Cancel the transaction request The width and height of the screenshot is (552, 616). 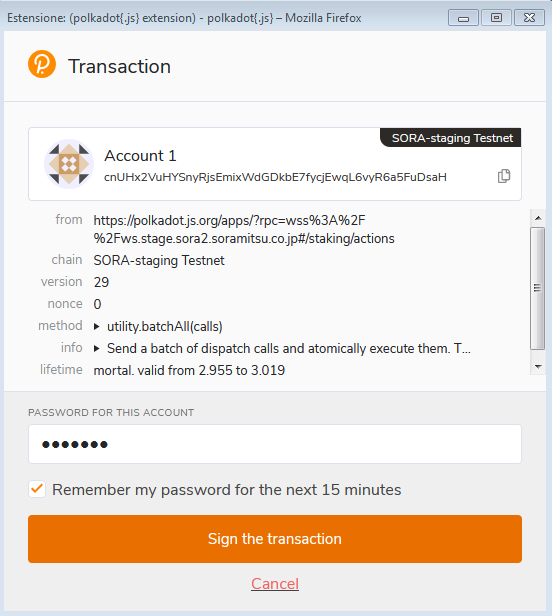point(275,584)
